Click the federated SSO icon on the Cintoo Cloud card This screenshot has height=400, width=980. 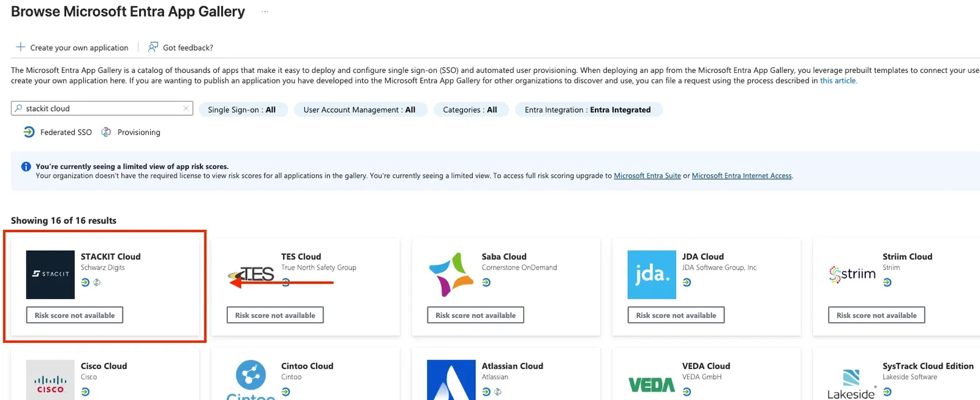coord(286,392)
